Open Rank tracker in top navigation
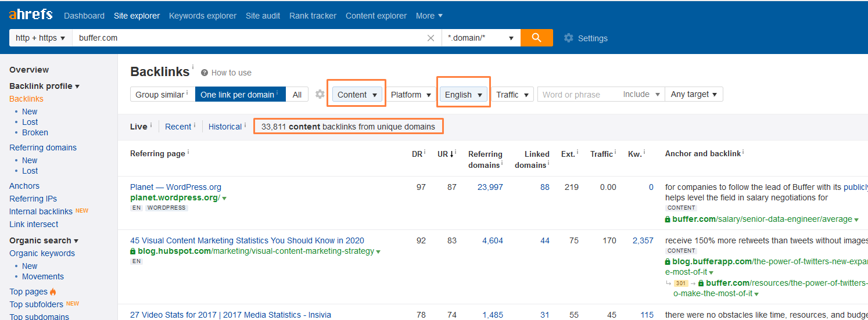Viewport: 868px width, 320px height. [313, 16]
